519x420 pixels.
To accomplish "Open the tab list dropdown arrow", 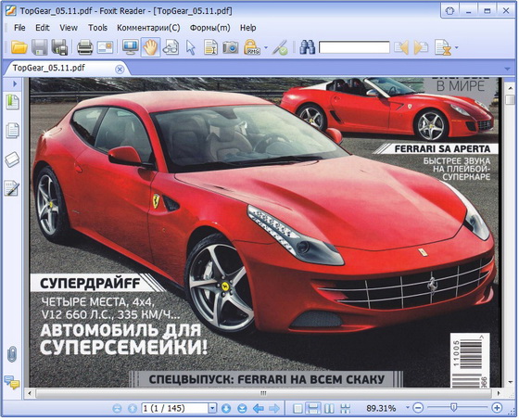I will (x=507, y=69).
